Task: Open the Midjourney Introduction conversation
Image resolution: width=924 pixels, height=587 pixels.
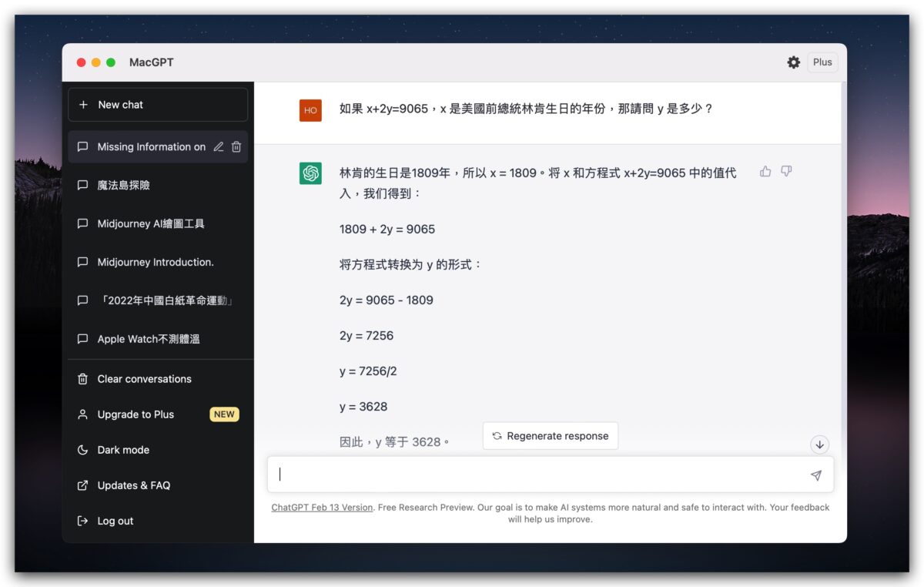Action: point(158,262)
